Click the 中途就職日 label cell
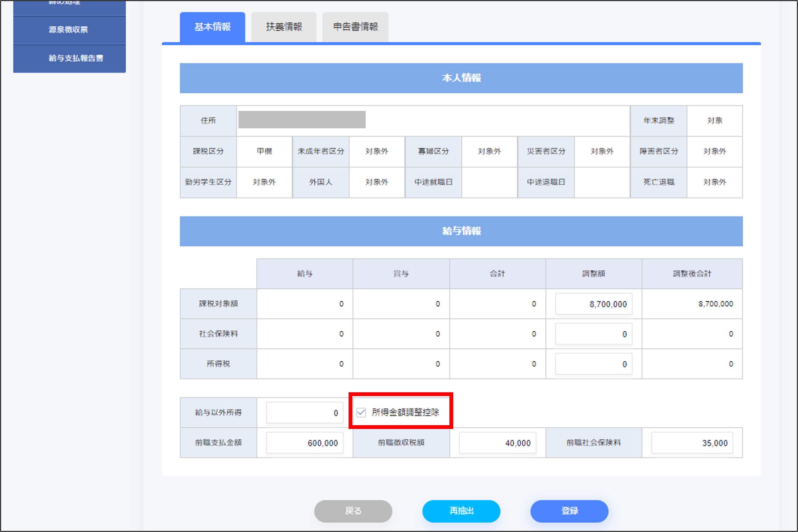 tap(434, 182)
